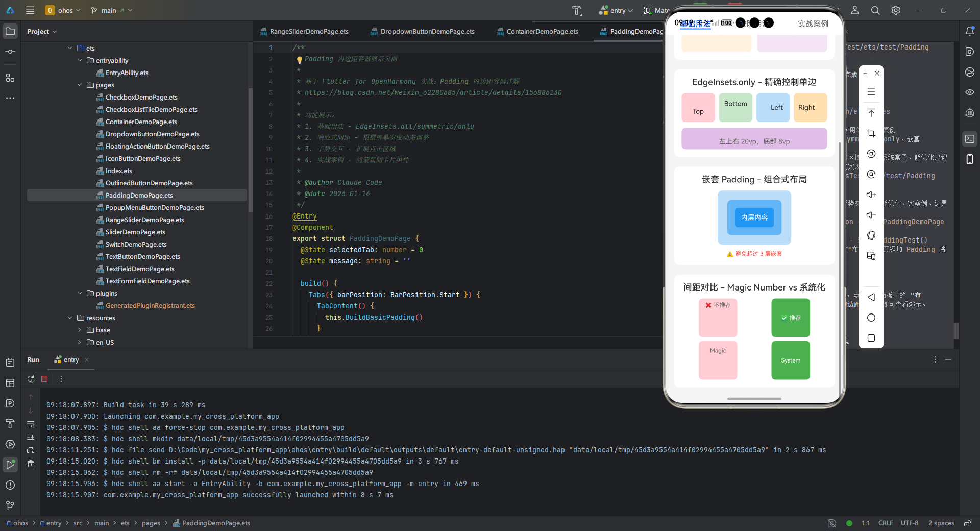Switch to RangeSliderDemoPage.ets tab
The width and height of the screenshot is (980, 531).
point(304,31)
